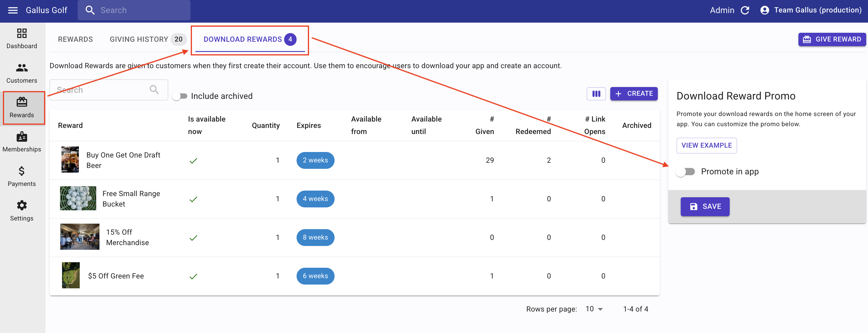
Task: Click the View Example button
Action: tap(706, 145)
